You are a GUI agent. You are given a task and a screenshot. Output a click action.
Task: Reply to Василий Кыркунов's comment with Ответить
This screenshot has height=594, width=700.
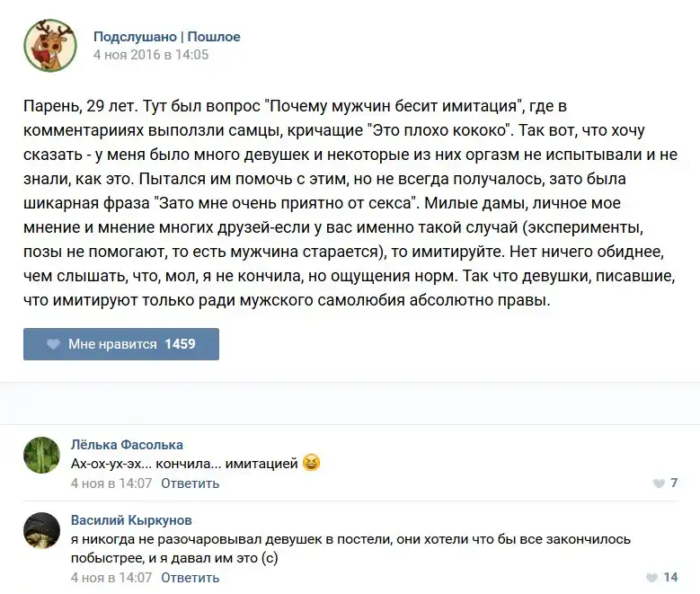(191, 578)
